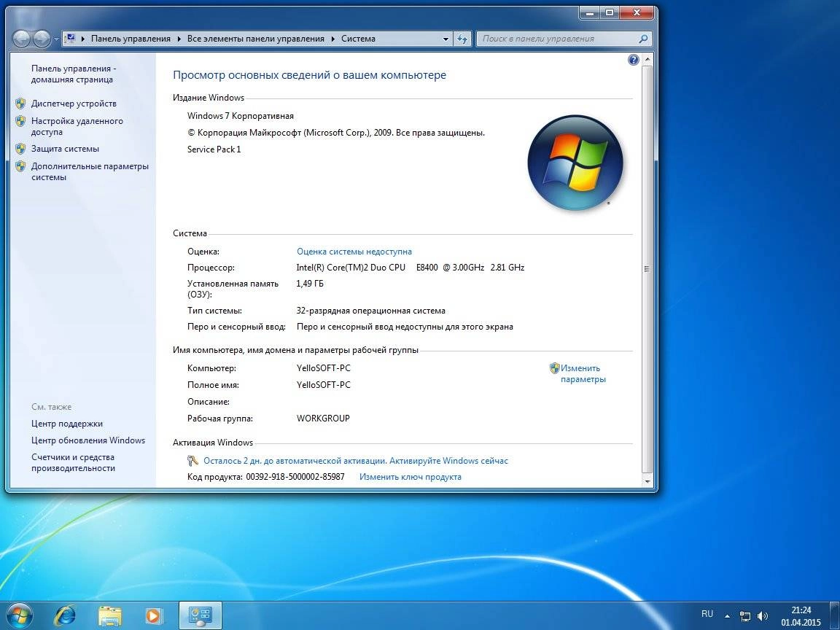This screenshot has width=840, height=630.
Task: Open Диспетчер устройств
Action: [74, 104]
